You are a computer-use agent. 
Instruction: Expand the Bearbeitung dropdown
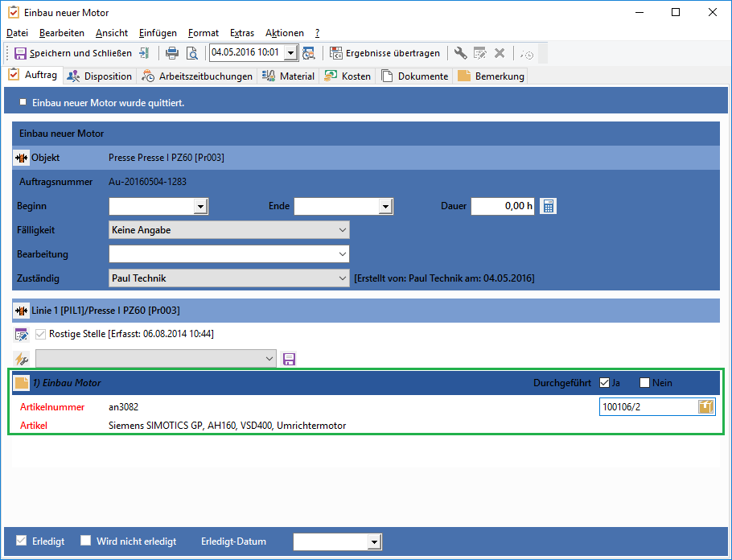click(x=342, y=254)
